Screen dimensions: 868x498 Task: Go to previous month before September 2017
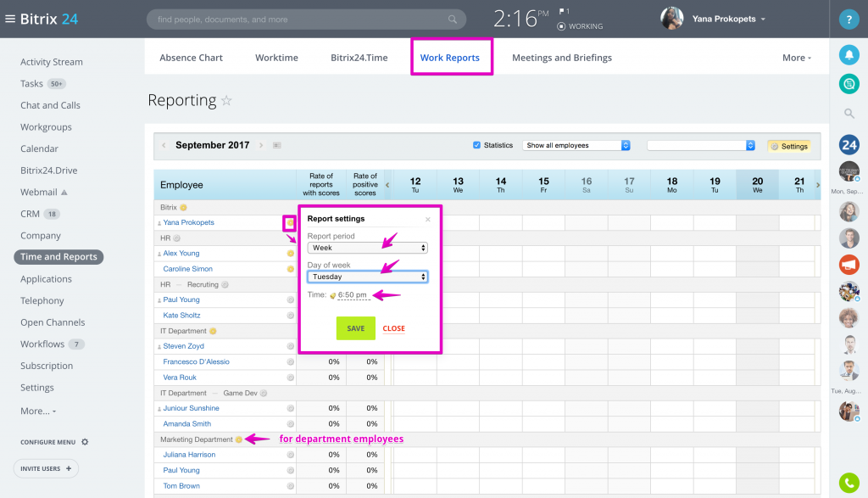[x=164, y=145]
